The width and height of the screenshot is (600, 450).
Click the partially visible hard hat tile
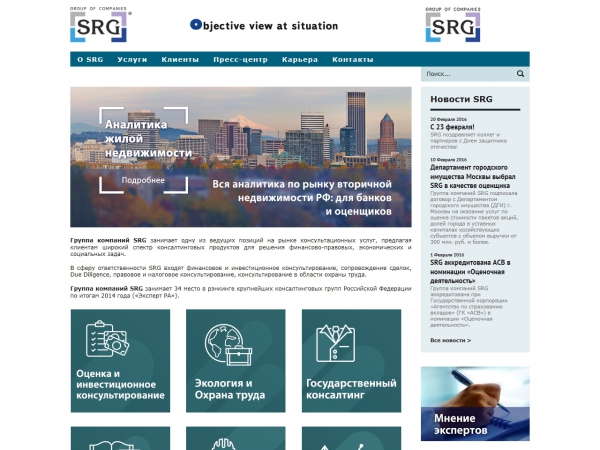click(x=236, y=438)
